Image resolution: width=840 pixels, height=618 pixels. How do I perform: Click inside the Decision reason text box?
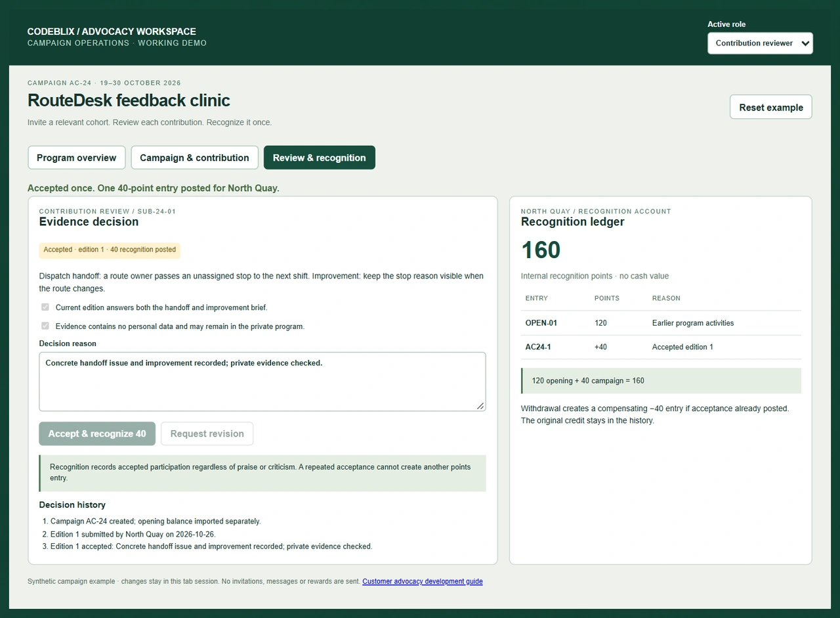point(262,382)
